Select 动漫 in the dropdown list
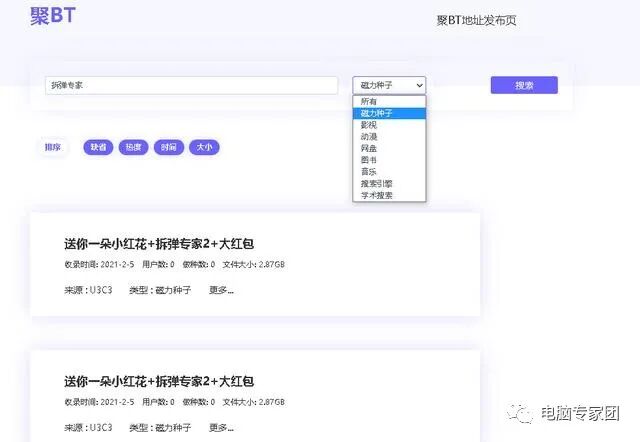 tap(389, 137)
